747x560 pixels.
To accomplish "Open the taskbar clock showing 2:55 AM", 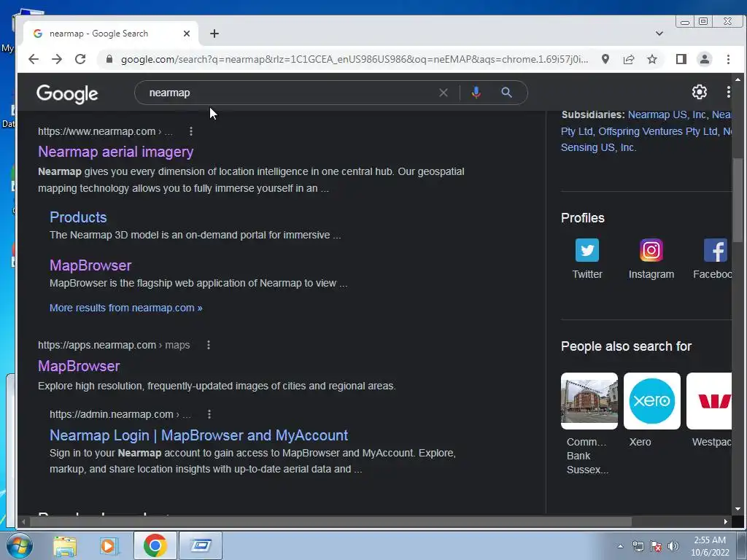I will [x=710, y=546].
